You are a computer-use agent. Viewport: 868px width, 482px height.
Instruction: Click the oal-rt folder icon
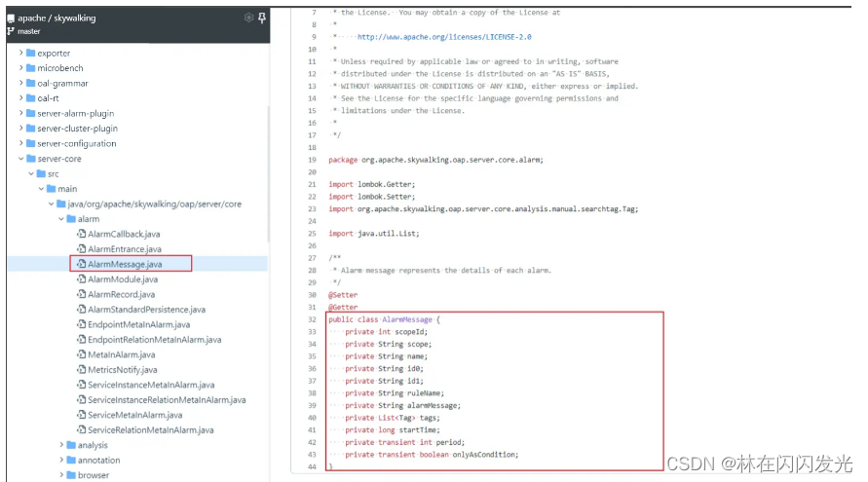click(x=31, y=98)
